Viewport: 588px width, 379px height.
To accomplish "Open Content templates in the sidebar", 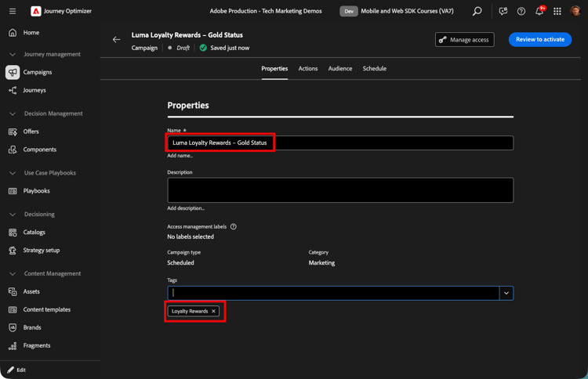I will pos(47,310).
